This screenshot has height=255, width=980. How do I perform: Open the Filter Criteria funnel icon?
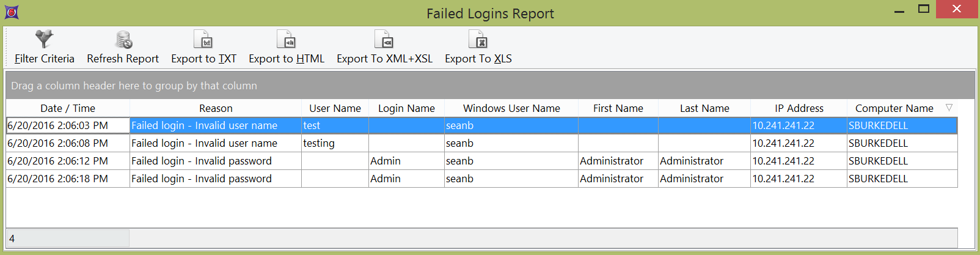(44, 40)
